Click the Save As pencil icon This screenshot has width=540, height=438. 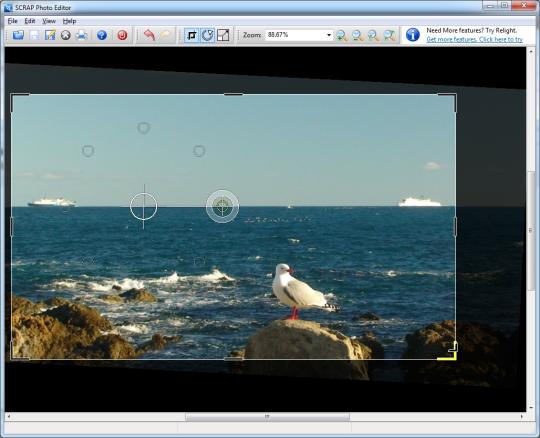click(x=50, y=35)
